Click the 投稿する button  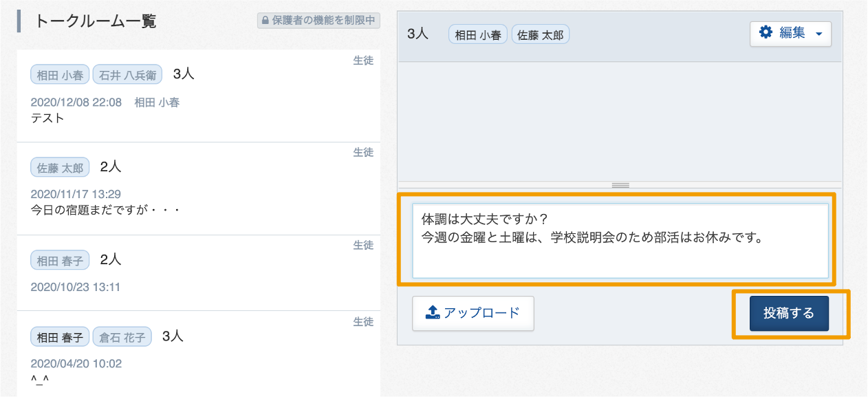(x=789, y=314)
